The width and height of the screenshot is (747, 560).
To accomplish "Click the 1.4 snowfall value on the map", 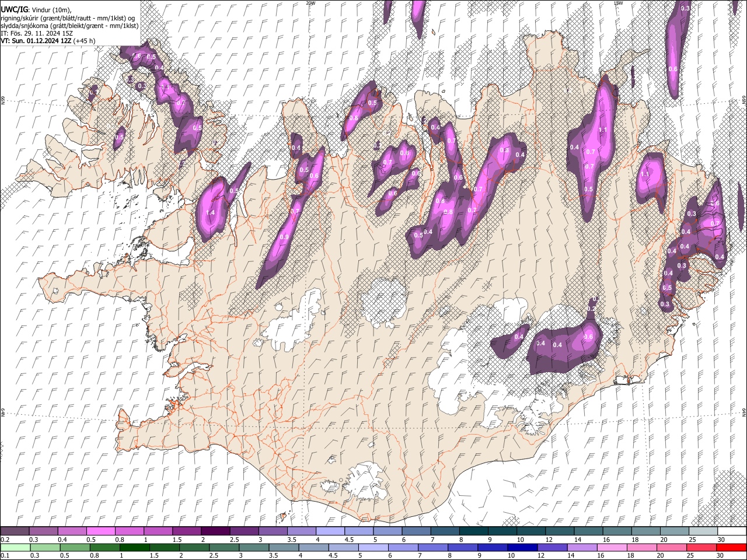I will tap(211, 213).
